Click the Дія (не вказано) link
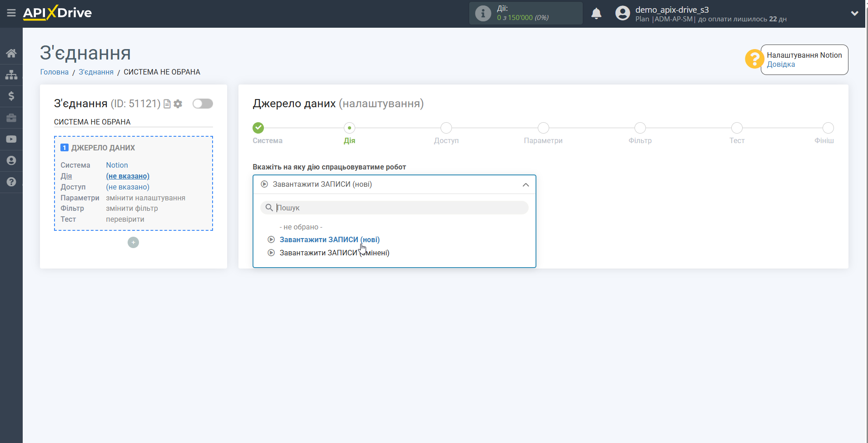The width and height of the screenshot is (868, 443). [x=128, y=176]
